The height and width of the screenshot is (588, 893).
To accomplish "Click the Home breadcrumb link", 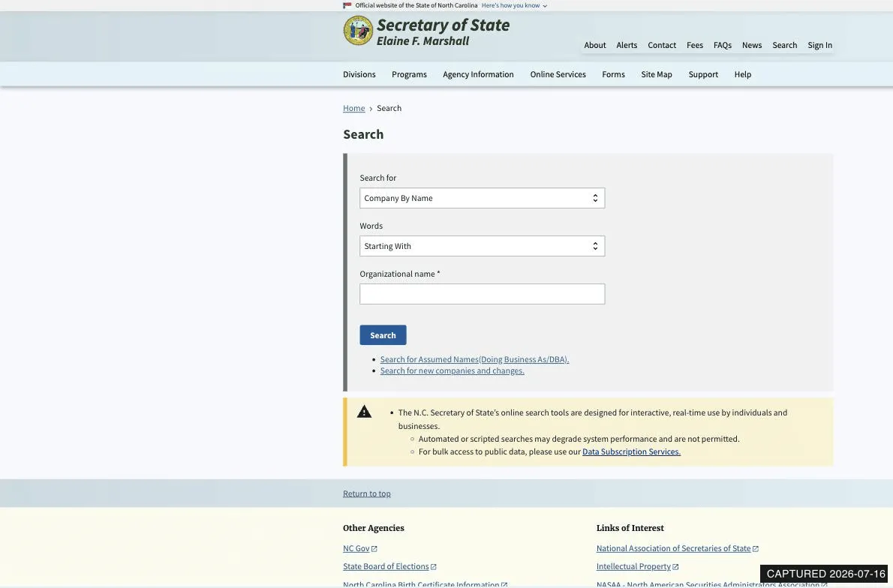I will tap(353, 108).
